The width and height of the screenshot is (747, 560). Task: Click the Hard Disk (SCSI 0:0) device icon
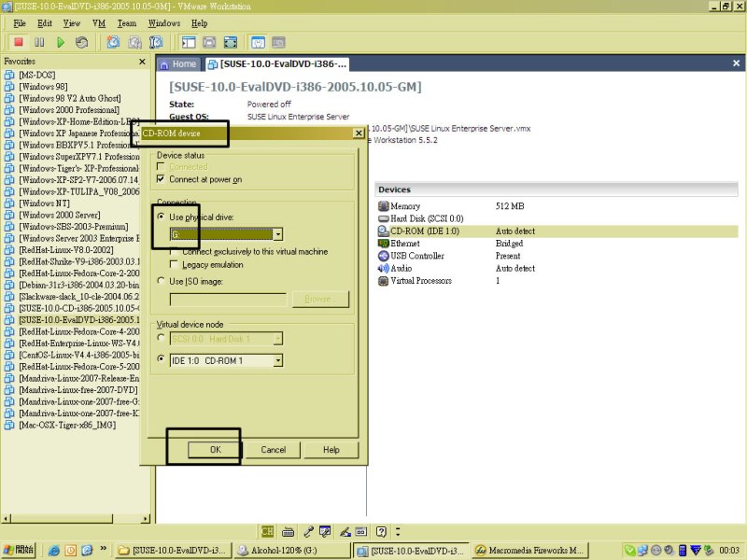383,218
